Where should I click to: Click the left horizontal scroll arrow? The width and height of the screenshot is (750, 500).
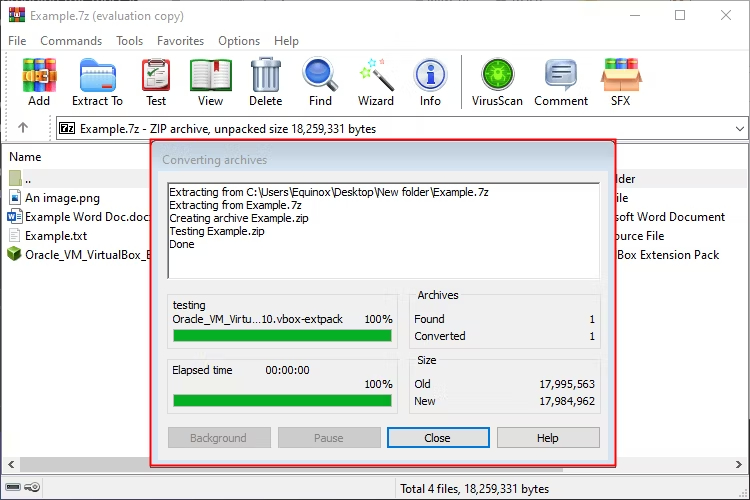[x=11, y=464]
